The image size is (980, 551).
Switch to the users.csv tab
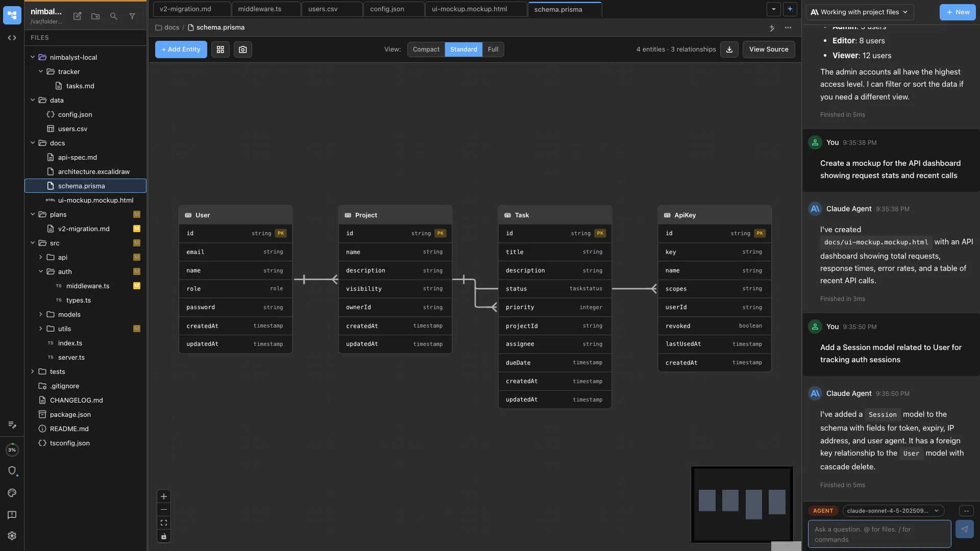322,9
